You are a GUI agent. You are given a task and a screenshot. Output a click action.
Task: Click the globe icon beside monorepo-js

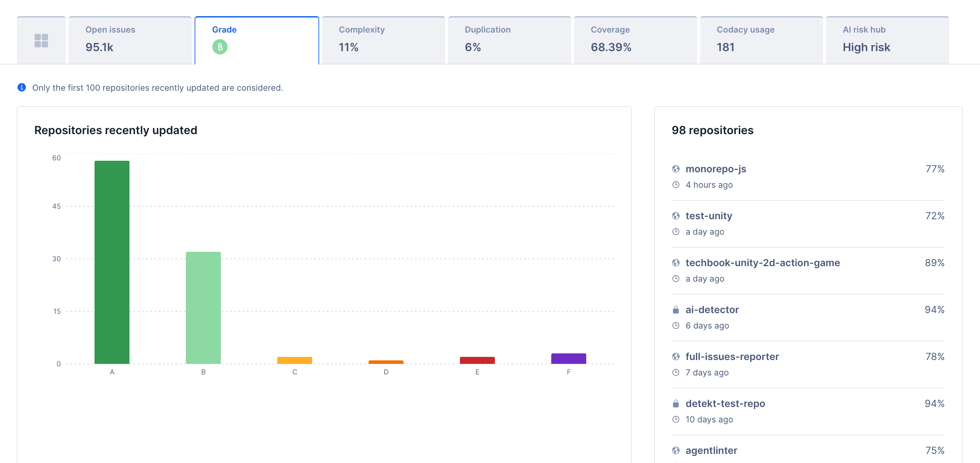click(676, 169)
